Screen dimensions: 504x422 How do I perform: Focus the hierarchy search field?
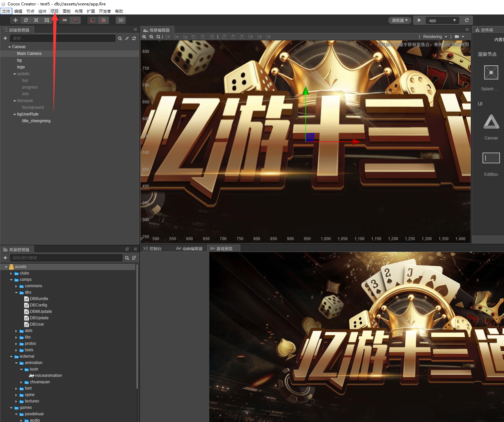[63, 38]
